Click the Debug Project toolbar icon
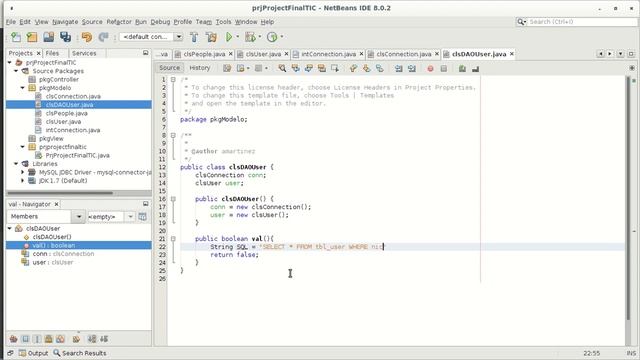The image size is (640, 360). click(x=250, y=37)
